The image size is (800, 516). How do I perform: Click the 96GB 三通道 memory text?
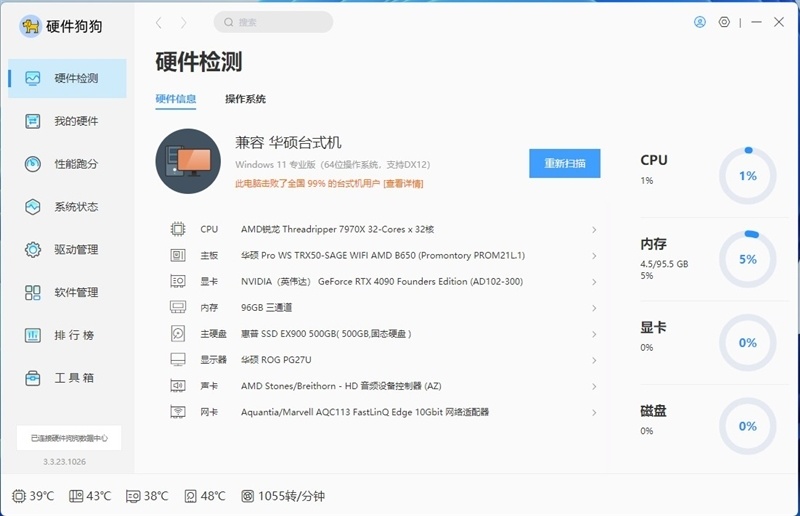266,307
